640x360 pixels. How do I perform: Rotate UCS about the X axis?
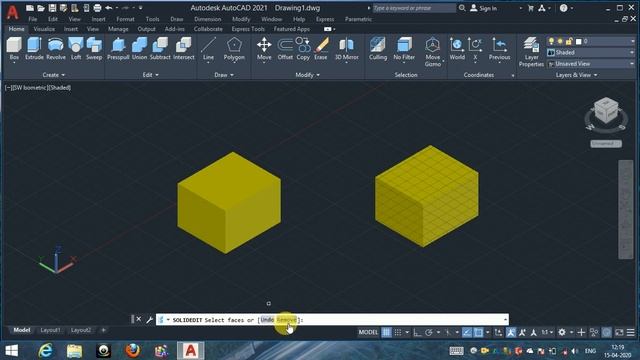pyautogui.click(x=475, y=49)
